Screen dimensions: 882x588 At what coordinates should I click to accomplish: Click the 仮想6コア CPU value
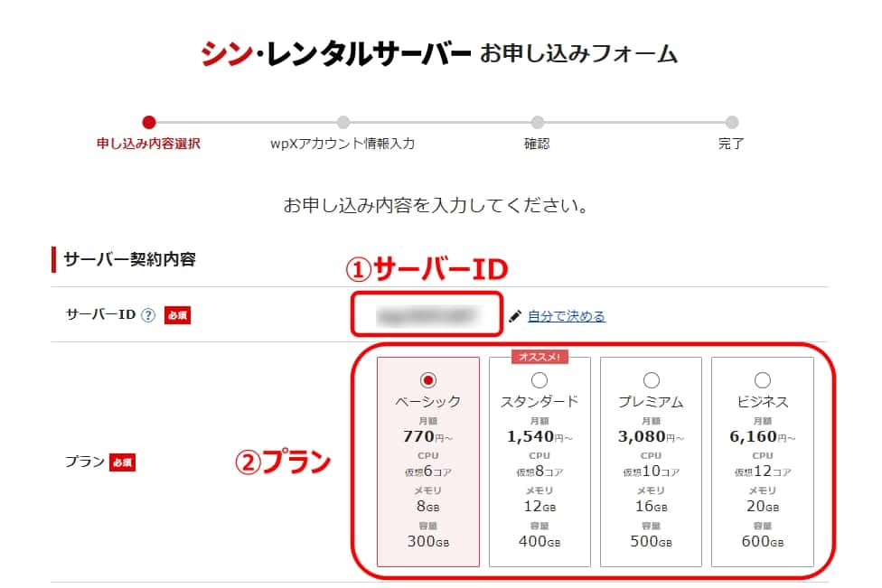pyautogui.click(x=428, y=471)
